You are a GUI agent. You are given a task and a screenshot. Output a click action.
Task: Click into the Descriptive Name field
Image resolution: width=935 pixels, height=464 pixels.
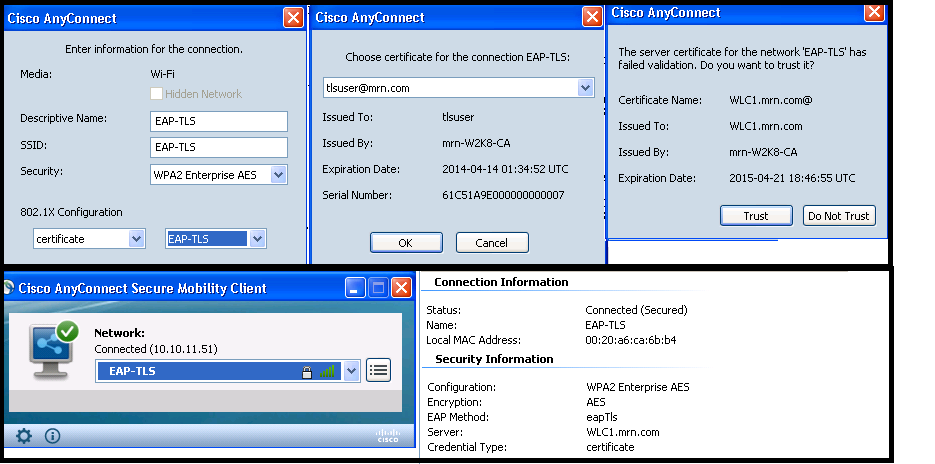click(218, 121)
